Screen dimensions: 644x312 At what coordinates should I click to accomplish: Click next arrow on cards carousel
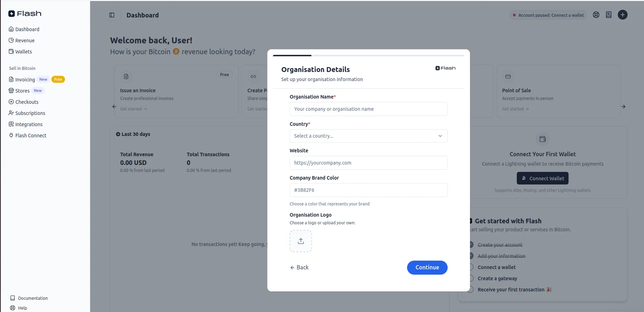pyautogui.click(x=623, y=107)
